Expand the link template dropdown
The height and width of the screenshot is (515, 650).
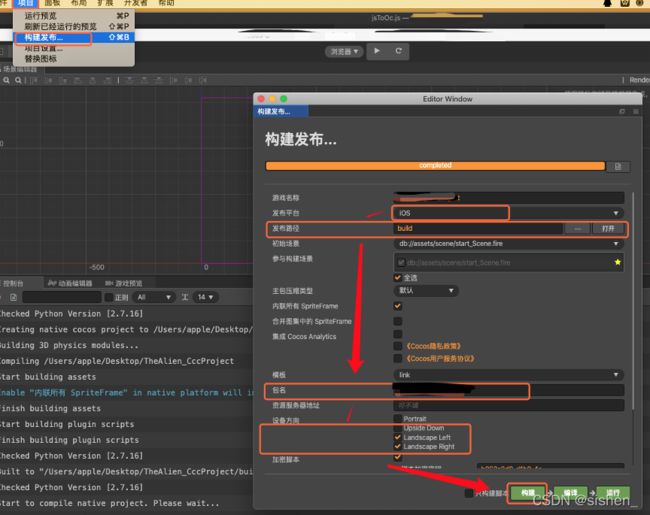point(508,374)
